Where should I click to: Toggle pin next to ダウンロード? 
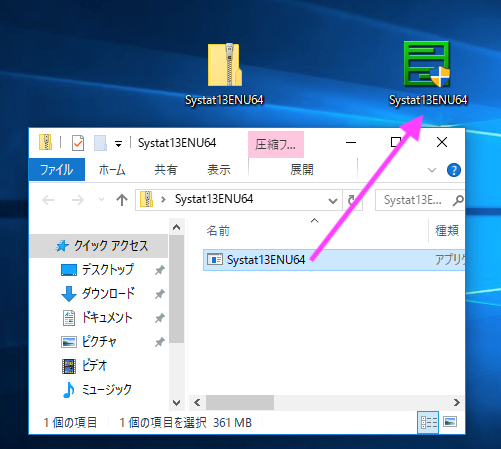pos(160,294)
